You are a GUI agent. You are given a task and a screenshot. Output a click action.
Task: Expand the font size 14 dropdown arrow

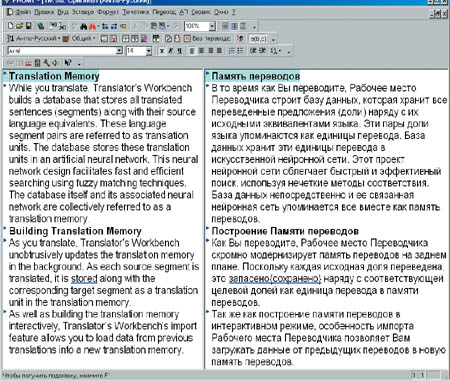tap(149, 51)
